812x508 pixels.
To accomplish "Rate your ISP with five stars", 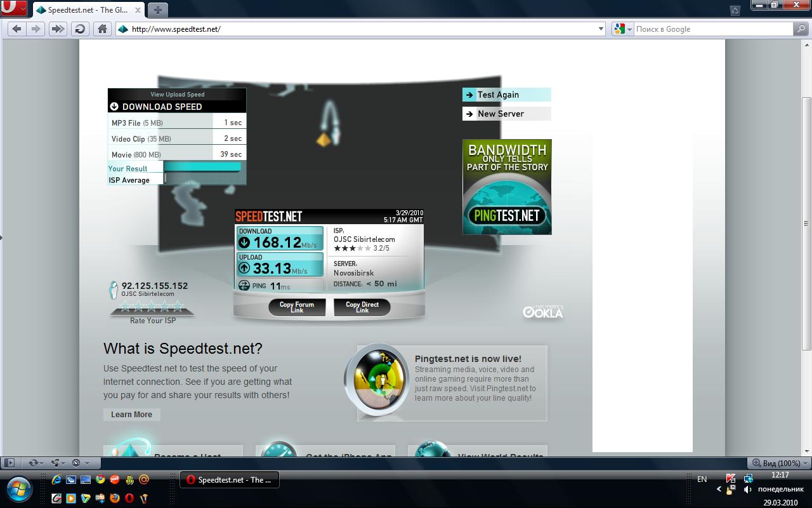I will (178, 307).
